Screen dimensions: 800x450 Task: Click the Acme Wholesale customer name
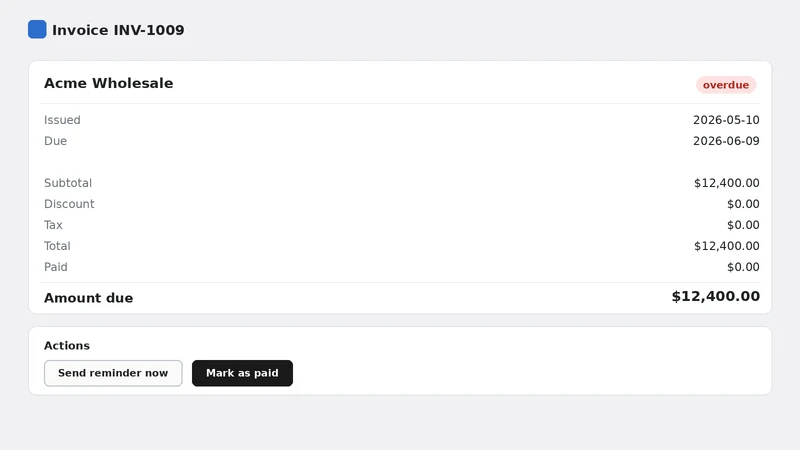click(x=109, y=83)
